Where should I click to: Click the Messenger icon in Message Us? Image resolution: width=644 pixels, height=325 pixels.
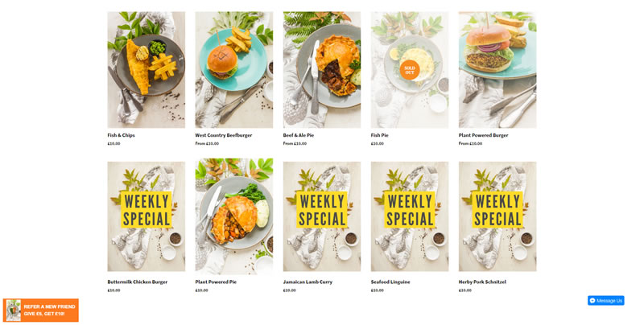(592, 301)
